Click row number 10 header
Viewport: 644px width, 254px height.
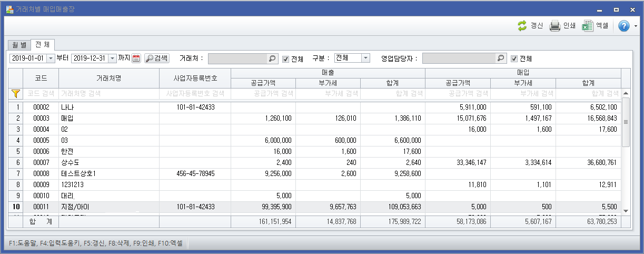pyautogui.click(x=16, y=207)
